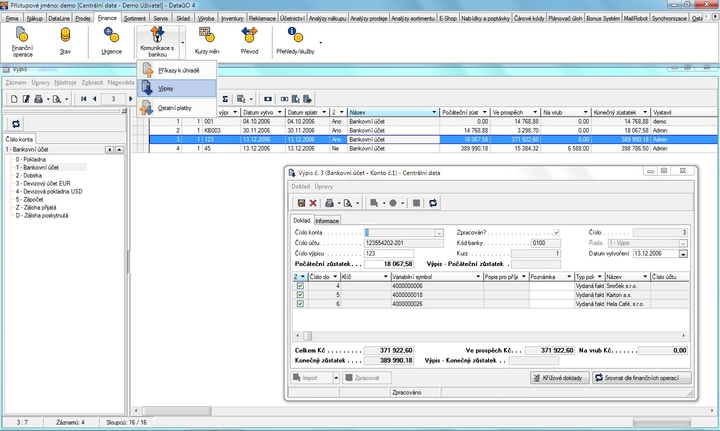Uncheck row with symbol 4000000026

click(x=300, y=303)
